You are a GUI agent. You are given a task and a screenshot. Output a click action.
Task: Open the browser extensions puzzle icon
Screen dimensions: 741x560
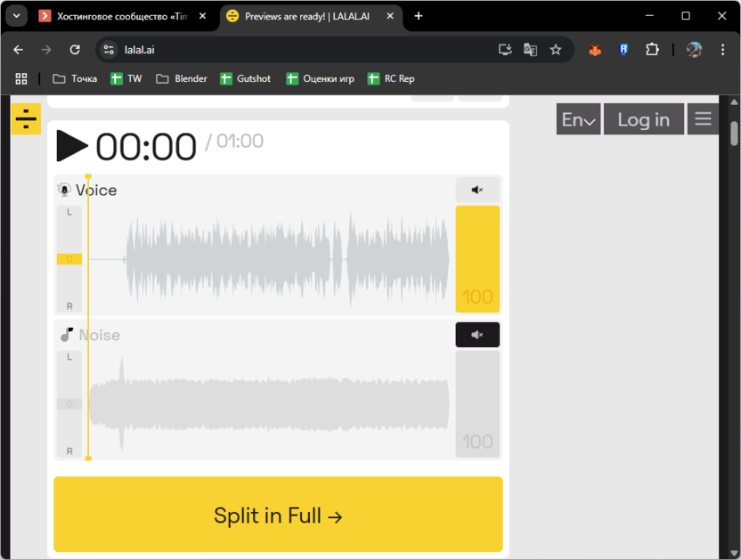652,50
